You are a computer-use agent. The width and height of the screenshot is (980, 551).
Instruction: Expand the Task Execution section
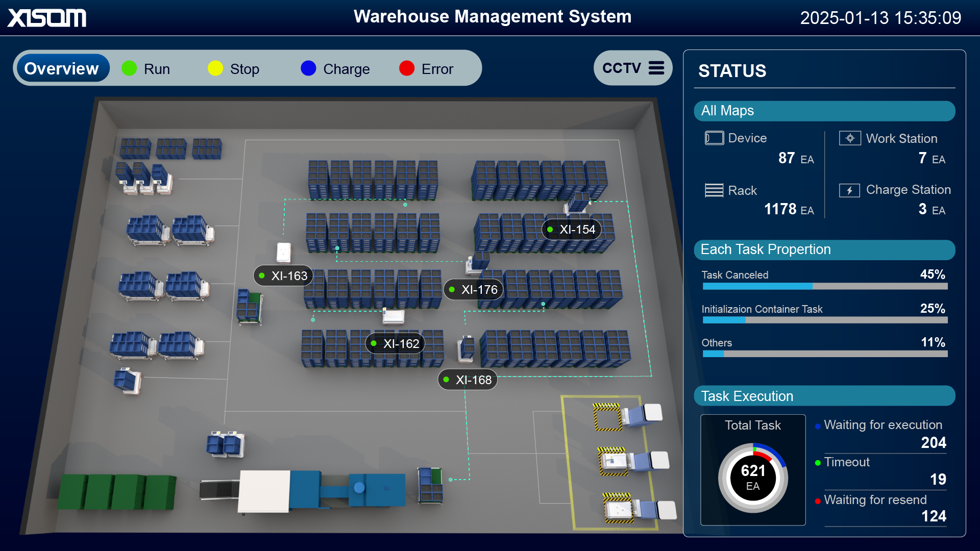pyautogui.click(x=824, y=396)
